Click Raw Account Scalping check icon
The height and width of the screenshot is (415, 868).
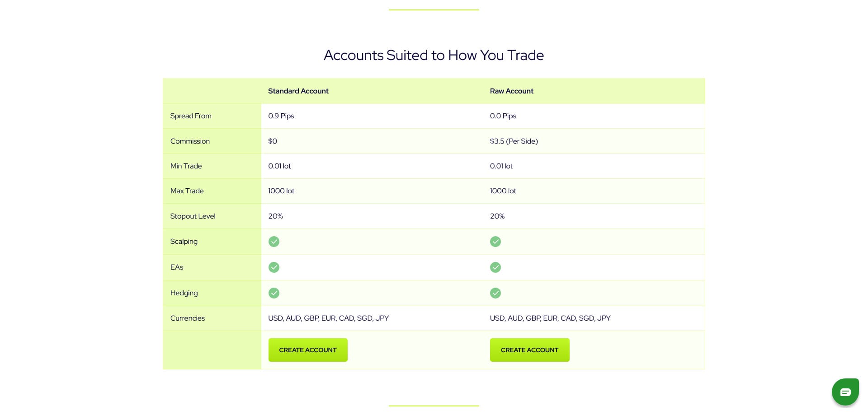(495, 242)
